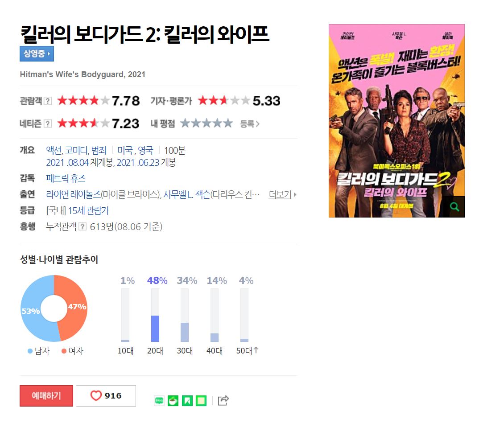Click the green bookmark share icon
This screenshot has width=479, height=448.
coord(187,400)
